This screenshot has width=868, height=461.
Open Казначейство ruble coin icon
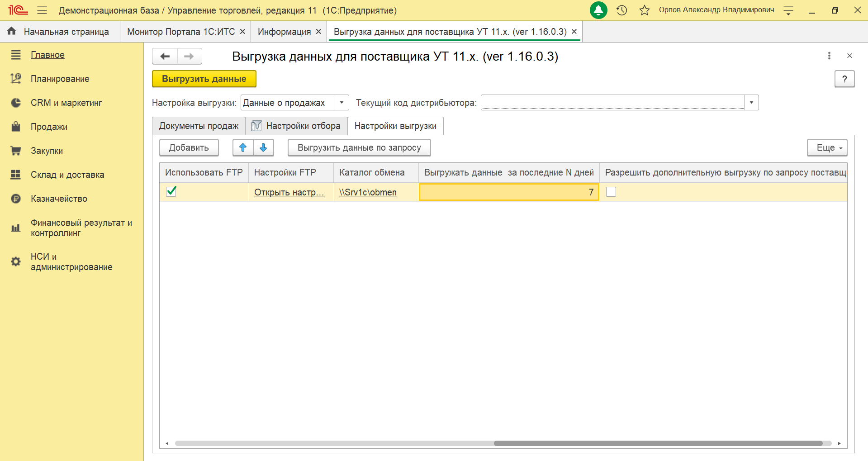pos(16,199)
